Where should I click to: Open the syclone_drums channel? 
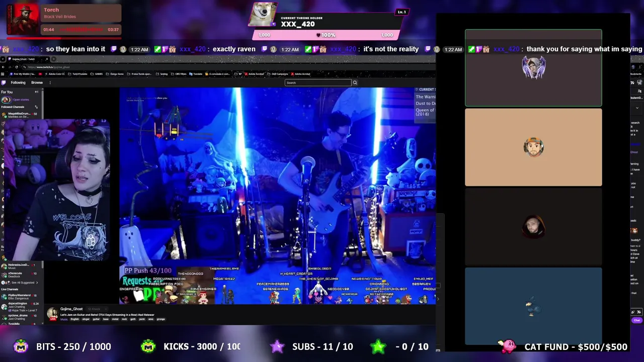coord(20,317)
